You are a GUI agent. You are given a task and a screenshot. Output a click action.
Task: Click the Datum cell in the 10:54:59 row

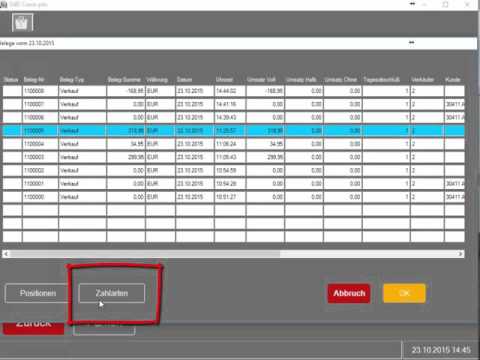(195, 170)
